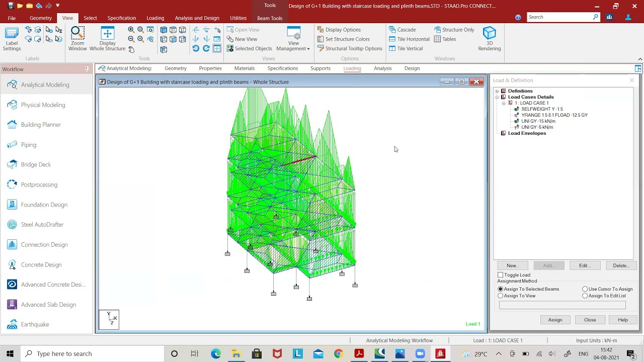
Task: Switch to Beam Tools ribbon tab
Action: pos(270,18)
